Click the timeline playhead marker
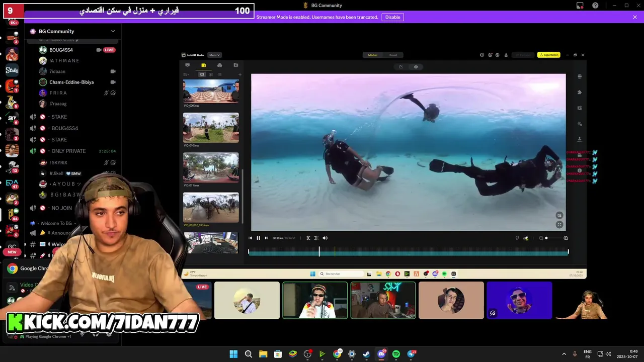The height and width of the screenshot is (362, 644). pos(319,251)
